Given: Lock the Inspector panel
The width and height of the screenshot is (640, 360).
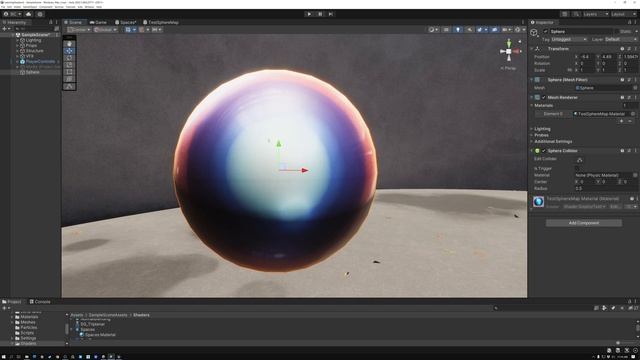Looking at the screenshot, I should click(629, 22).
